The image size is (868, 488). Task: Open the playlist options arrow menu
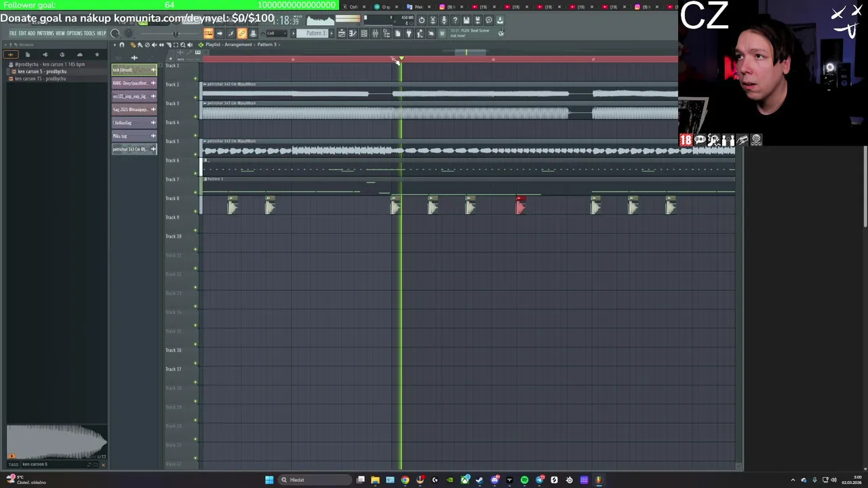coord(115,45)
